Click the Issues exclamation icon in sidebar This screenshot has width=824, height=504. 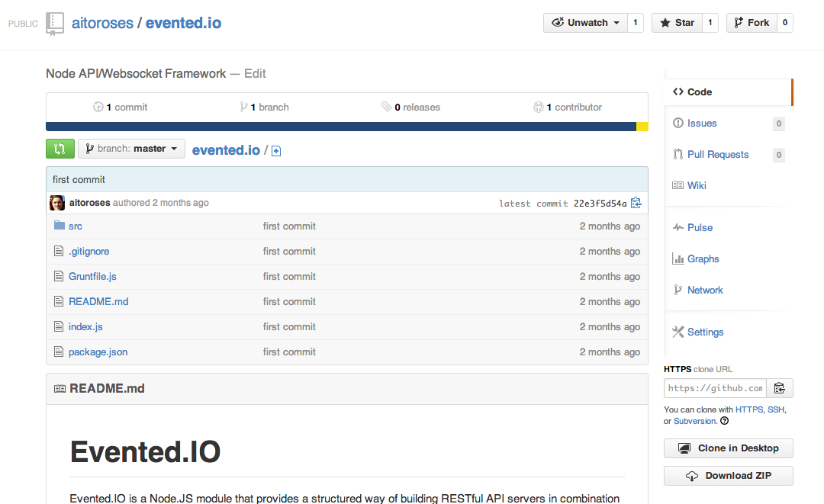[678, 123]
